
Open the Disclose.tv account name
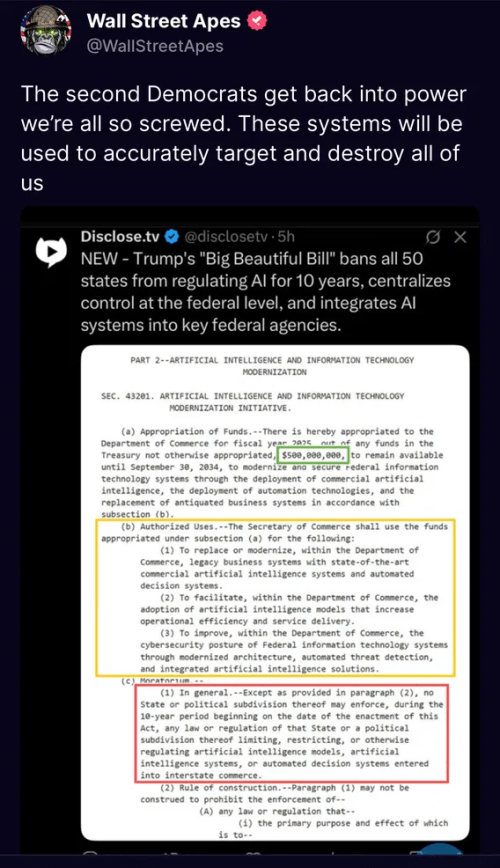tap(120, 237)
